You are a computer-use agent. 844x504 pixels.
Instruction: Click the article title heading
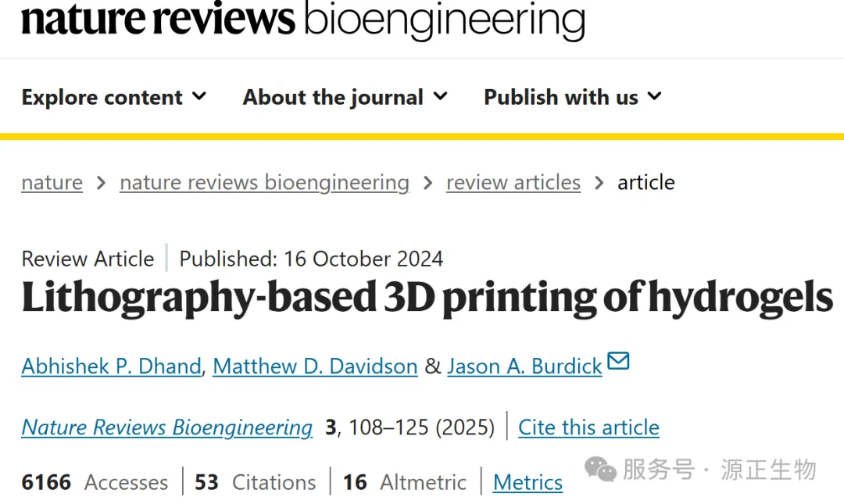427,298
